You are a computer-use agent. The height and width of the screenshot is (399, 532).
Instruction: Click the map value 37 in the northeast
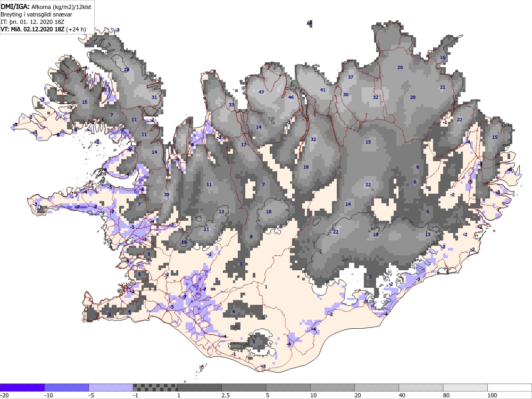click(351, 77)
